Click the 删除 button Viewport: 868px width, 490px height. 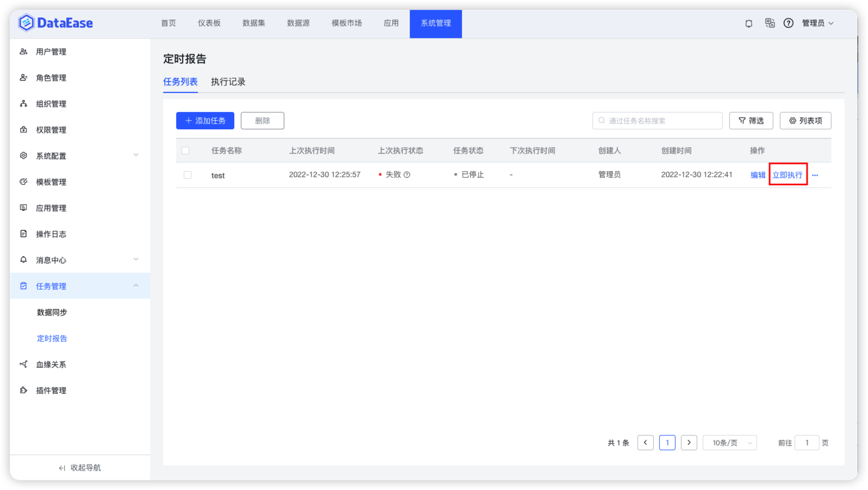coord(263,121)
